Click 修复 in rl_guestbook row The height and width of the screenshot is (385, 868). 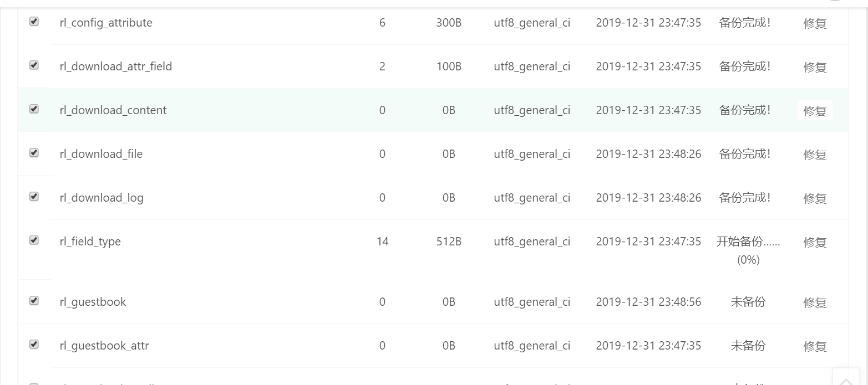point(815,302)
